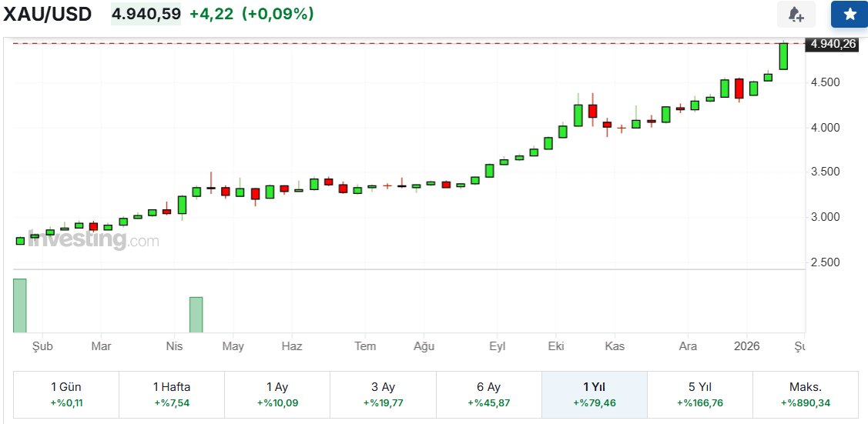This screenshot has height=424, width=868.
Task: Click the 2.500 price axis label
Action: 826,262
